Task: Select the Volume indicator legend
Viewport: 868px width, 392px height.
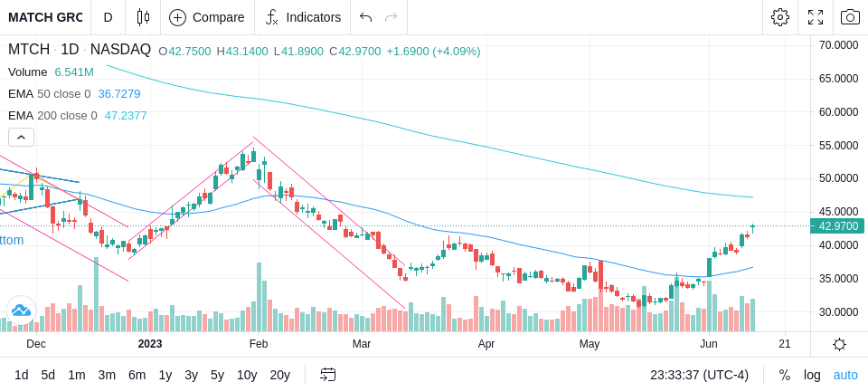Action: pyautogui.click(x=28, y=72)
